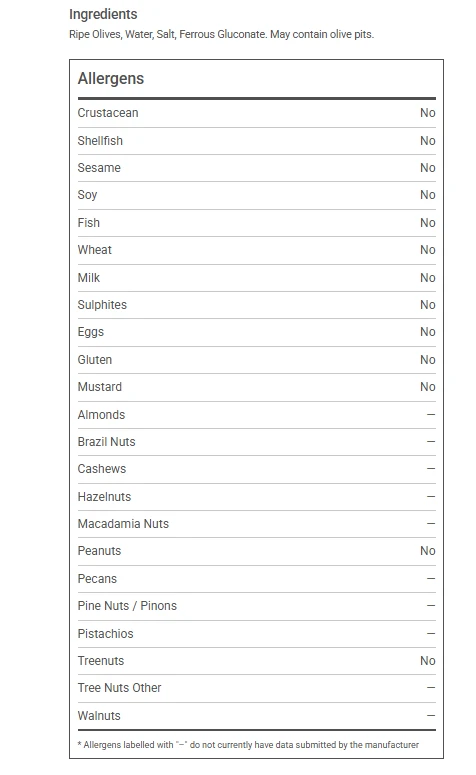
Task: Click the allergen data footnote text
Action: [248, 745]
